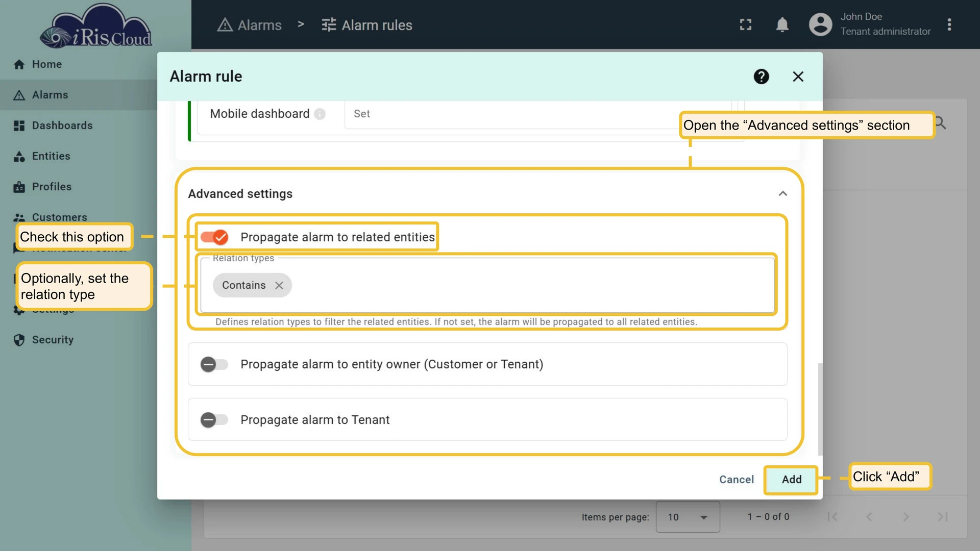Go to previous page arrow

(869, 517)
